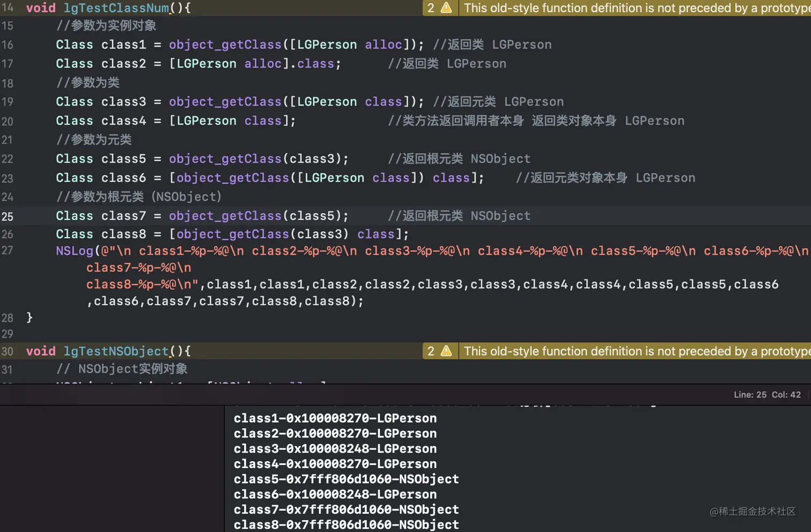811x532 pixels.
Task: Click the comment "//返回根元类 NSObject" on line 22
Action: [x=459, y=159]
